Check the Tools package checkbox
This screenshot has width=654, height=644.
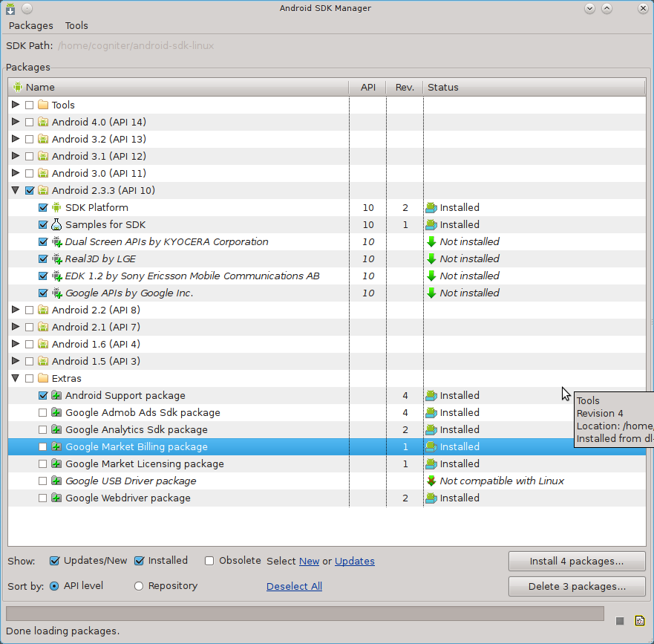tap(29, 105)
